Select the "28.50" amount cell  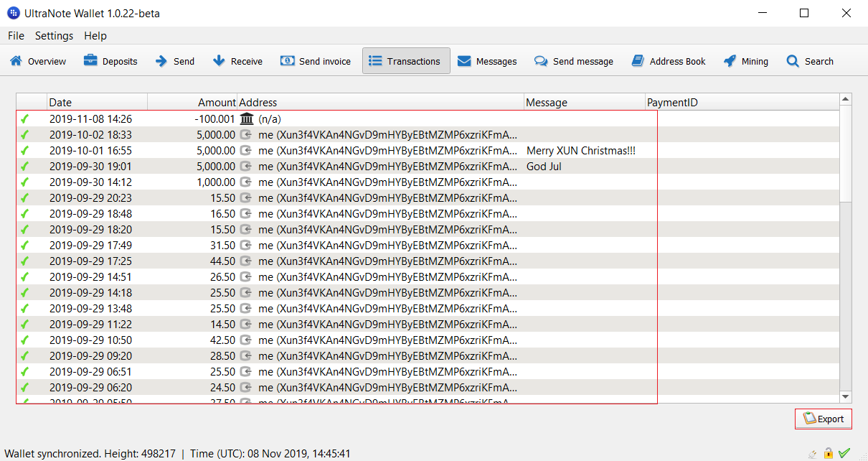tap(223, 355)
